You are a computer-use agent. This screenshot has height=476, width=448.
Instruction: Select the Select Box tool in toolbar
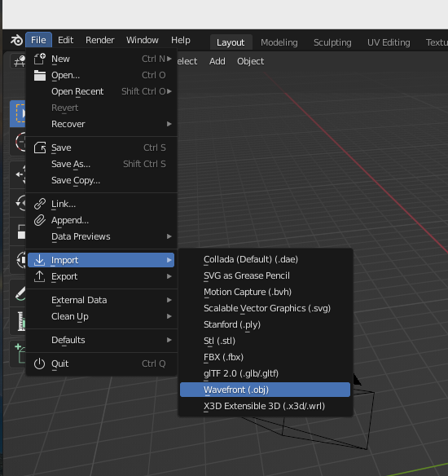18,113
